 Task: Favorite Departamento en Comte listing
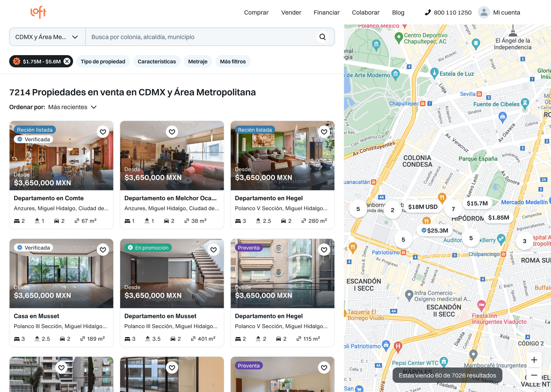[103, 132]
